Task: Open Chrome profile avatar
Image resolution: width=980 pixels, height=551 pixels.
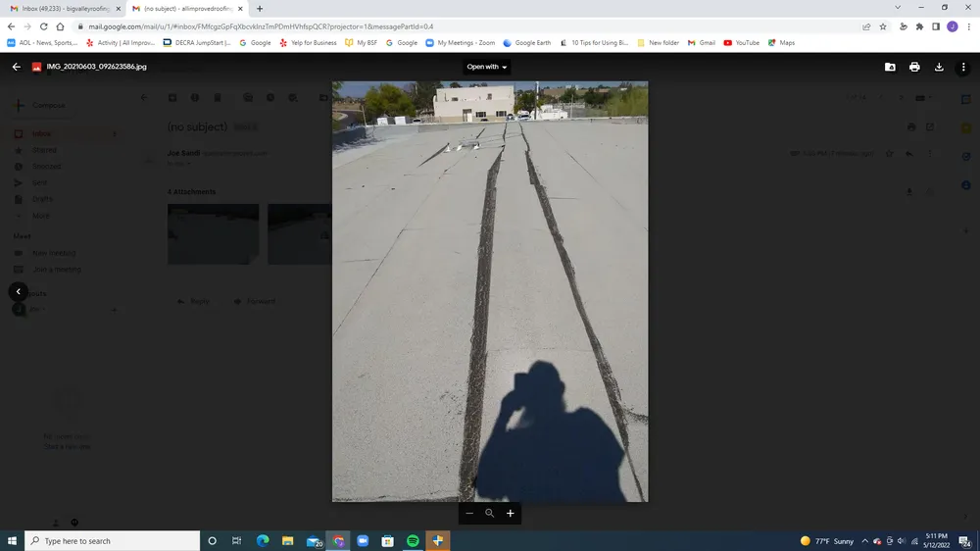Action: click(x=953, y=26)
